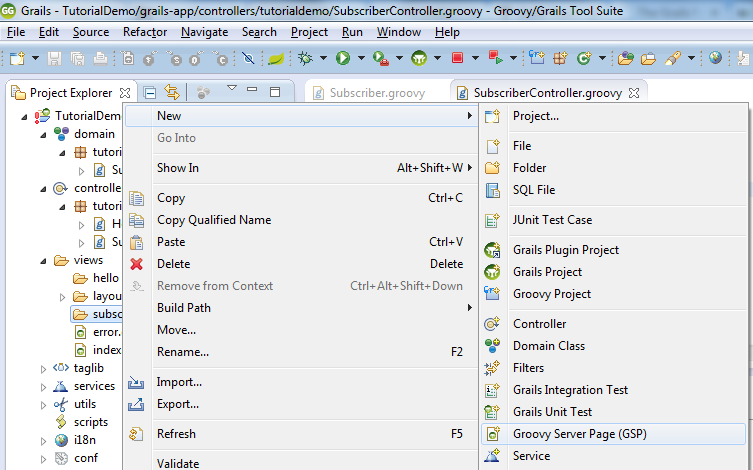
Task: Click the Grails Plugin Project icon
Action: click(492, 250)
